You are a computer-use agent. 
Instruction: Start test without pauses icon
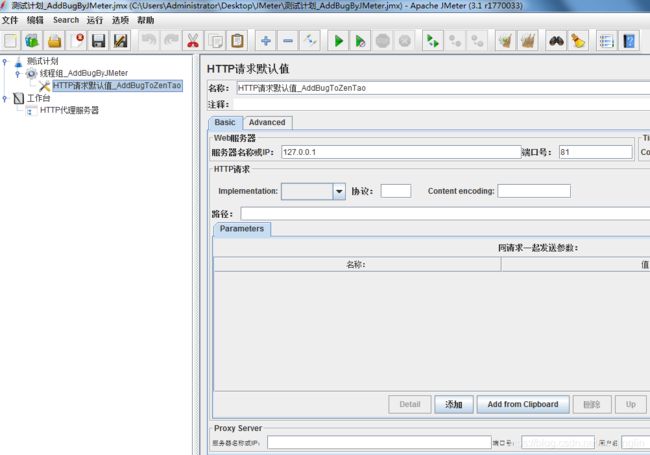(360, 41)
